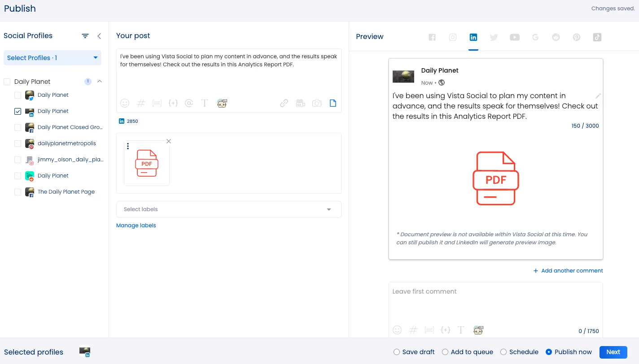This screenshot has width=639, height=364.
Task: Open the Social Profiles filter icon
Action: point(85,35)
